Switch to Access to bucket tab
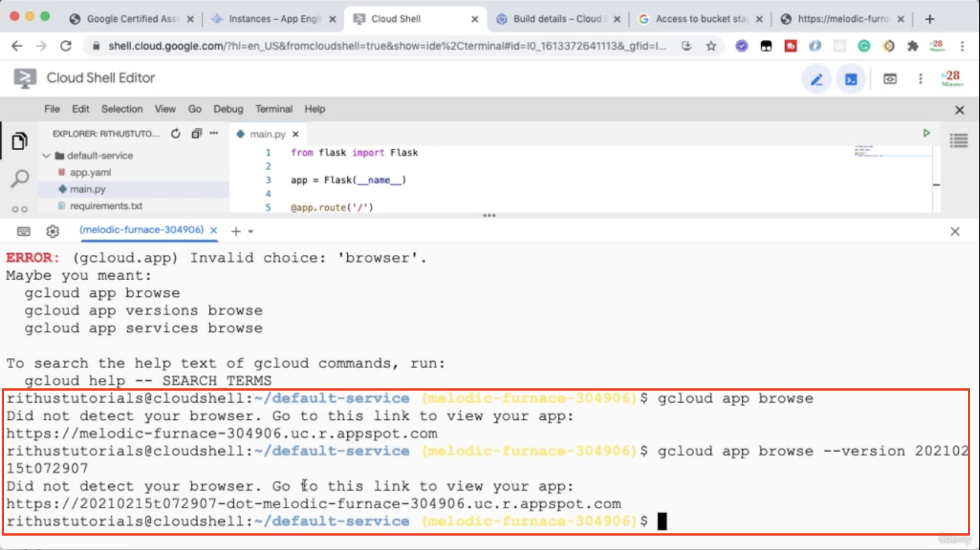The width and height of the screenshot is (980, 550). 700,19
